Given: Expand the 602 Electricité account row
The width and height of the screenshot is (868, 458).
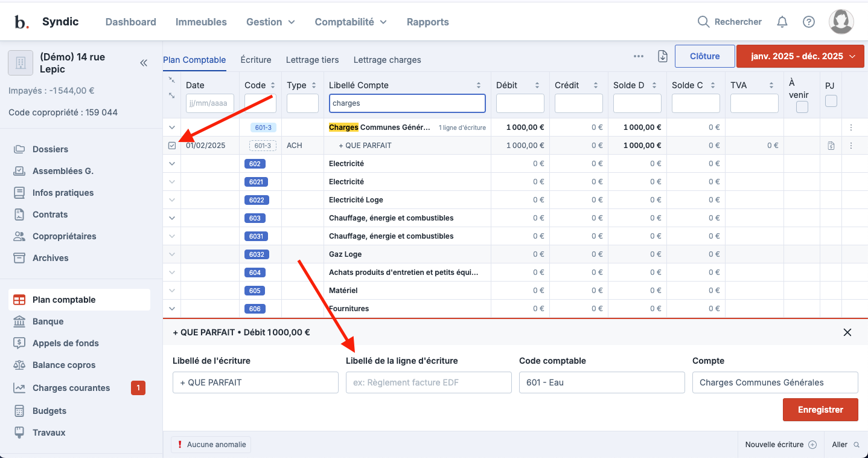Looking at the screenshot, I should coord(172,164).
